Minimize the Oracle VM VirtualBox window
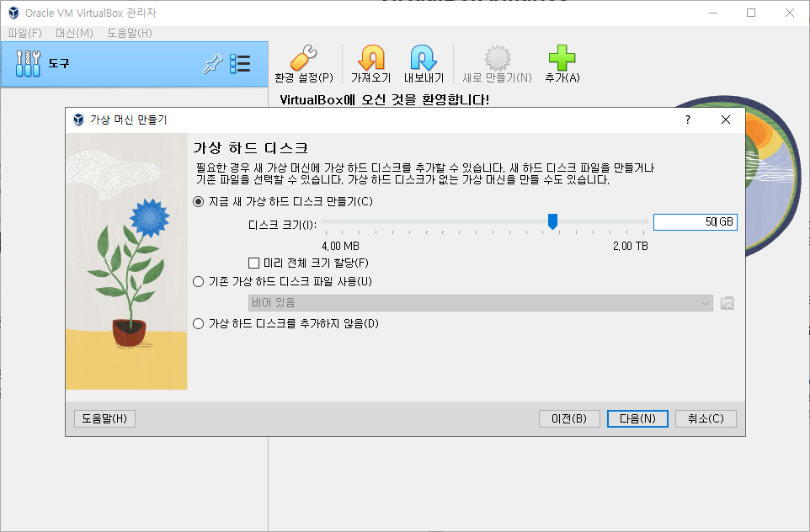810x532 pixels. (713, 13)
